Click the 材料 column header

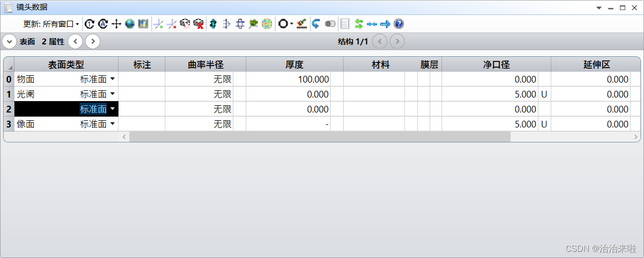[380, 64]
